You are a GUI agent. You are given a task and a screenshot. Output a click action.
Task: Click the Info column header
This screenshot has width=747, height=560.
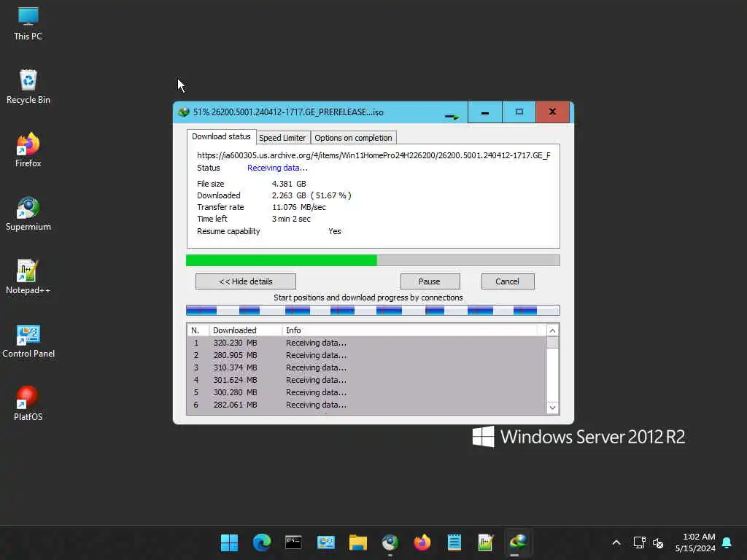coord(410,330)
